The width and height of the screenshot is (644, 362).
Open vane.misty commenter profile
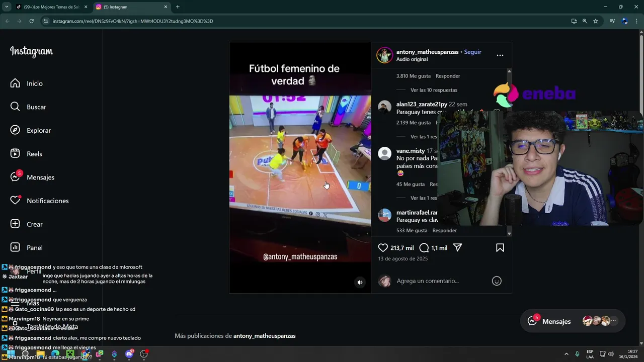411,151
